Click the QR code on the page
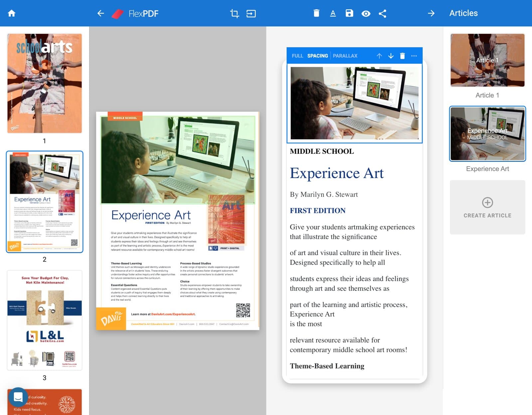Image resolution: width=532 pixels, height=415 pixels. (x=243, y=310)
